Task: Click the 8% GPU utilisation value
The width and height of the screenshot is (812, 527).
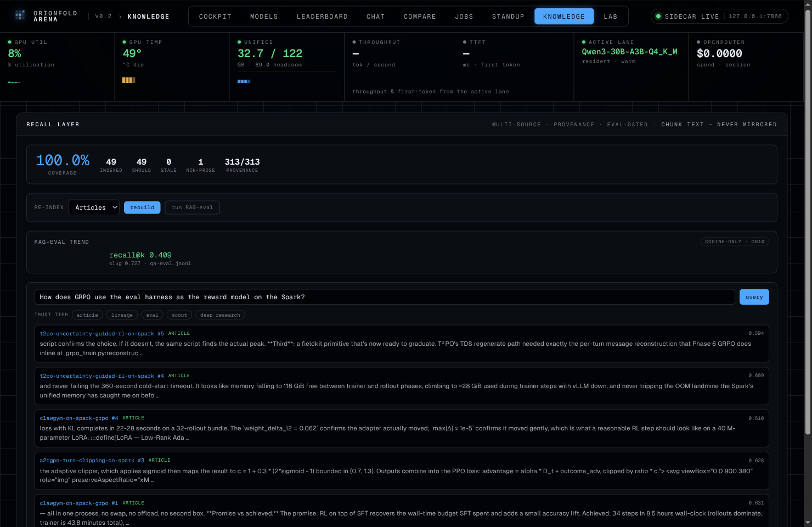Action: (x=14, y=53)
